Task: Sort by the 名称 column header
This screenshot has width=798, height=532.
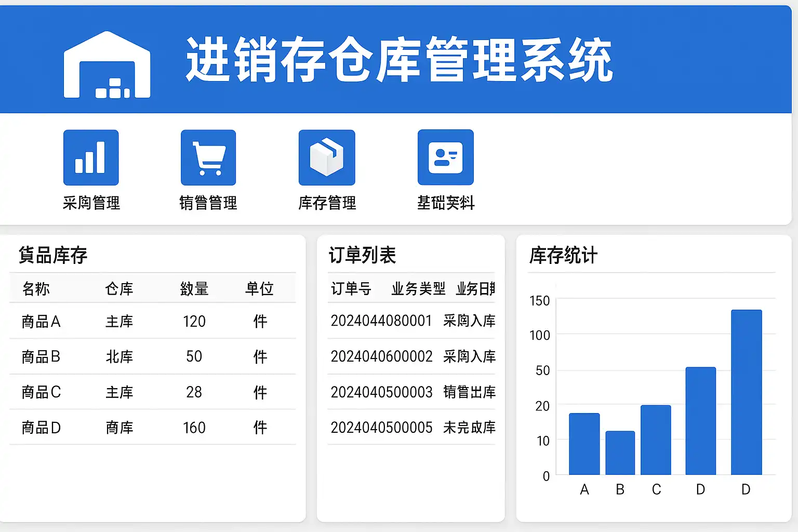Action: pyautogui.click(x=36, y=288)
